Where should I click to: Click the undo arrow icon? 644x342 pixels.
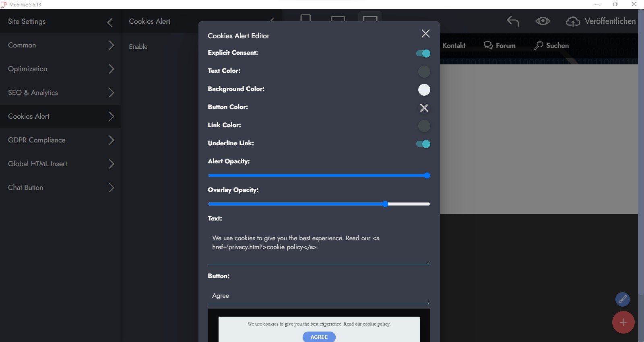click(x=513, y=21)
